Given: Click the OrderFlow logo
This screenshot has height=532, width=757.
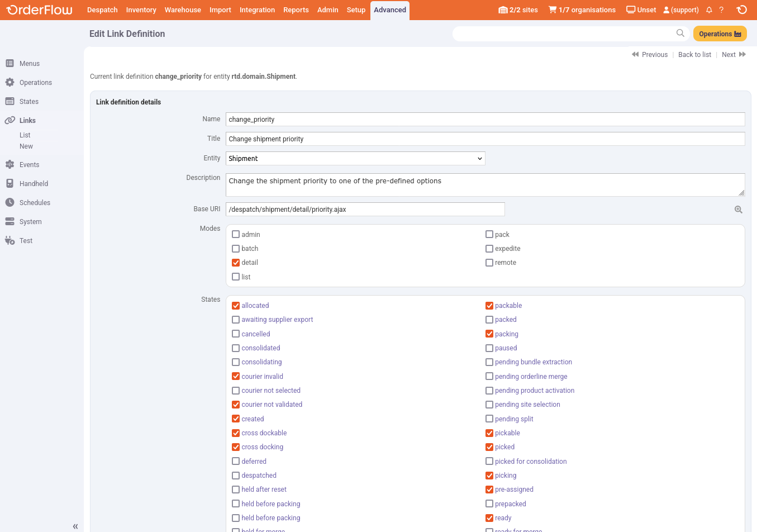Looking at the screenshot, I should 39,10.
